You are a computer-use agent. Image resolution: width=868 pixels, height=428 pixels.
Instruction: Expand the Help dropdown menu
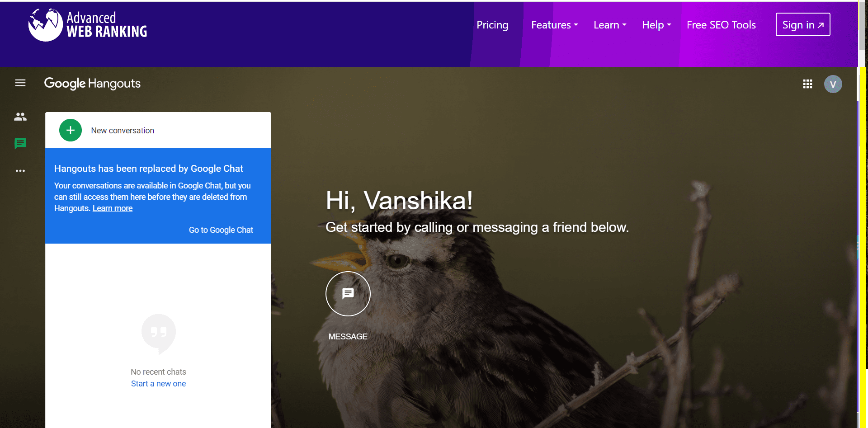click(656, 25)
